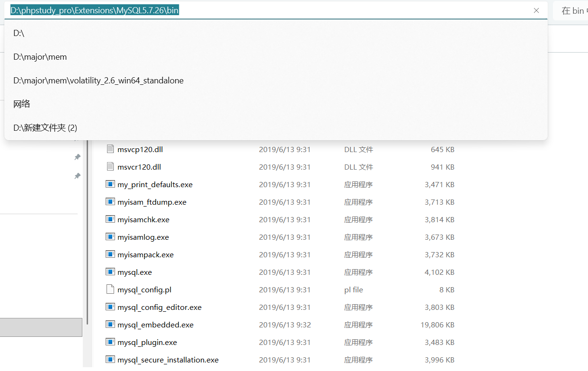Click the myisamlog.exe application icon
The image size is (588, 371).
coord(110,237)
